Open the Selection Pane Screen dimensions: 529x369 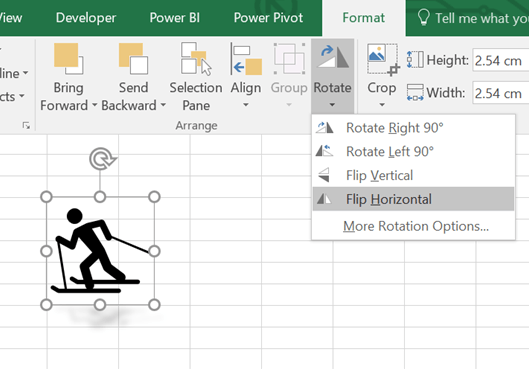point(196,77)
